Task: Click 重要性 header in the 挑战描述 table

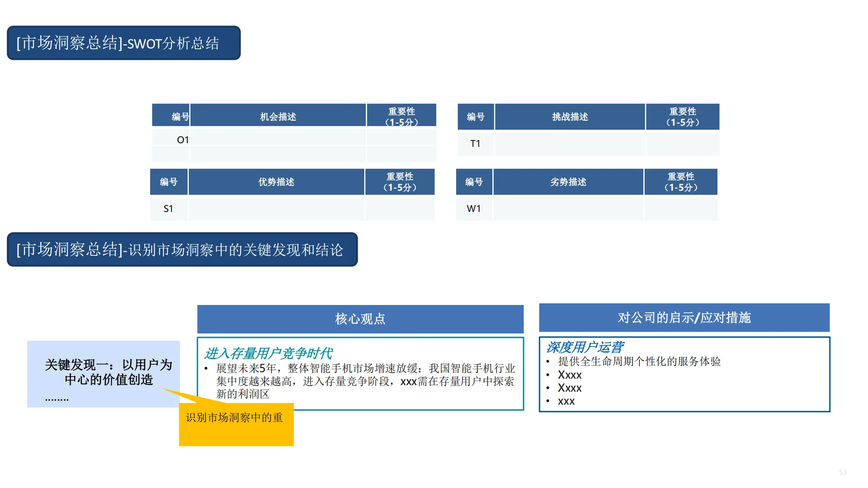Action: [x=683, y=117]
